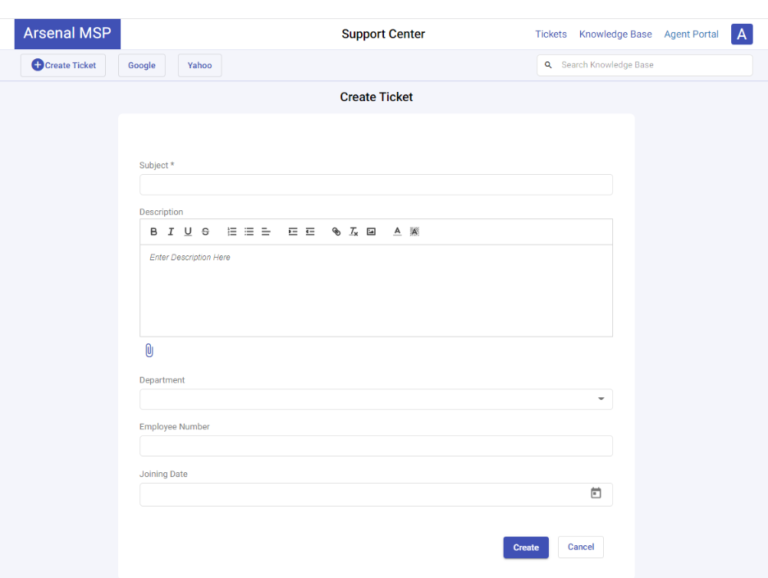Screen dimensions: 768x578
Task: Focus the description text area
Action: click(376, 290)
